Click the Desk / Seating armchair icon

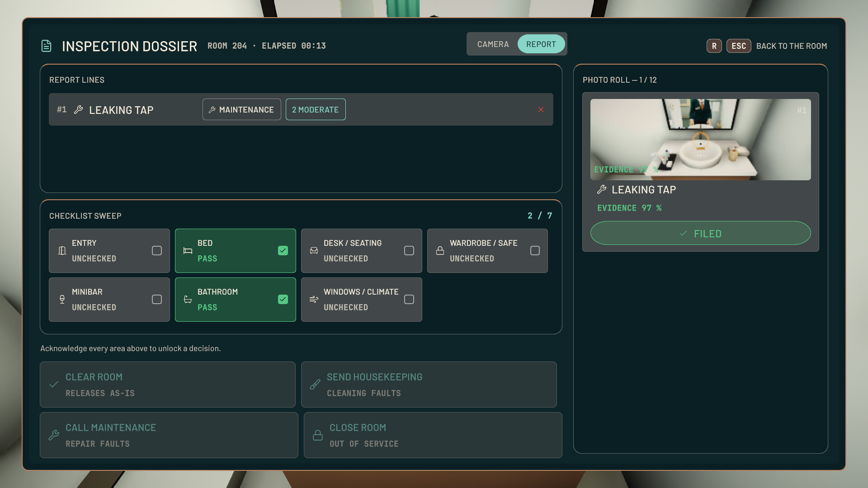(x=314, y=251)
